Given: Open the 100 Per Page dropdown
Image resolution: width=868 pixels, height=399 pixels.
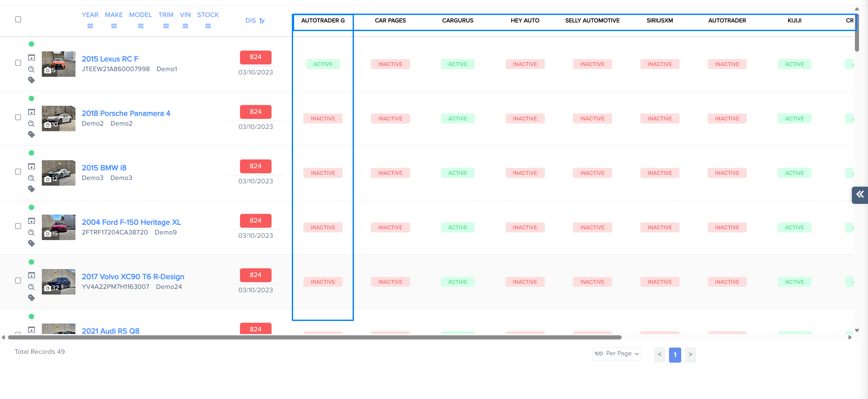Looking at the screenshot, I should 616,354.
